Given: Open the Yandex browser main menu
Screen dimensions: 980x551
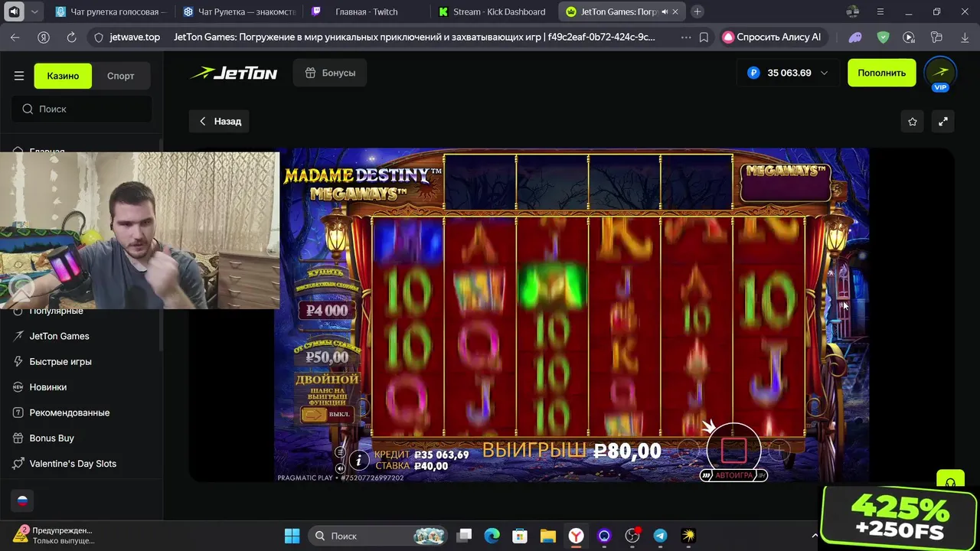Looking at the screenshot, I should click(880, 11).
